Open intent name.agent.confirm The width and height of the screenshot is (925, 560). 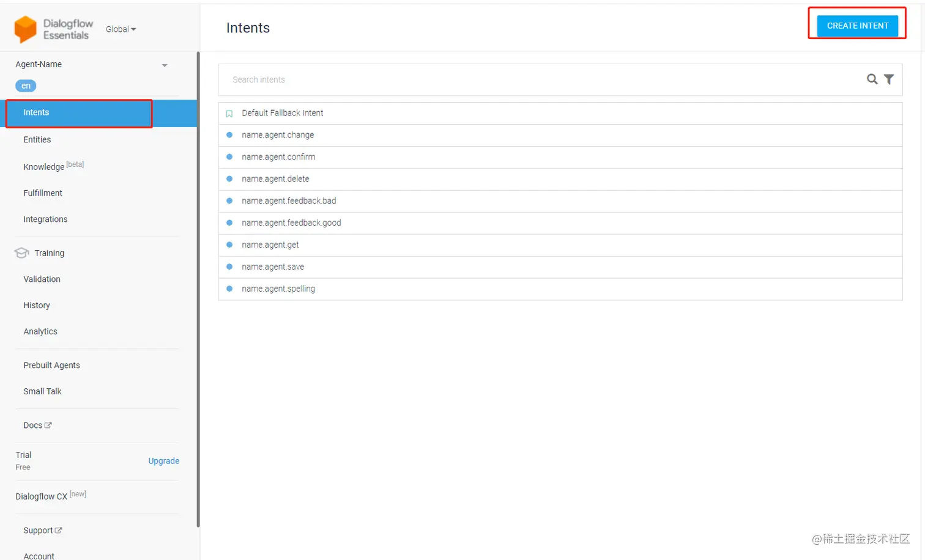pos(560,157)
